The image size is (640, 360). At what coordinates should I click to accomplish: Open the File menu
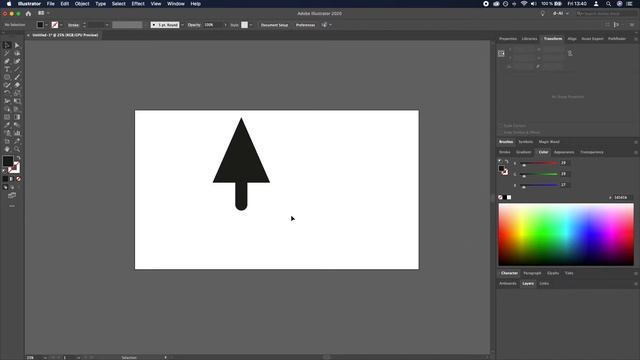[x=51, y=4]
